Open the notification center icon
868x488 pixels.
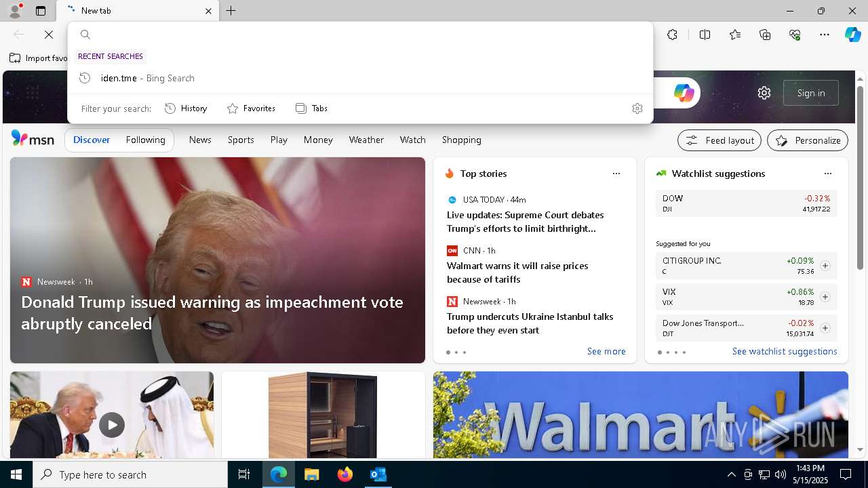[846, 474]
